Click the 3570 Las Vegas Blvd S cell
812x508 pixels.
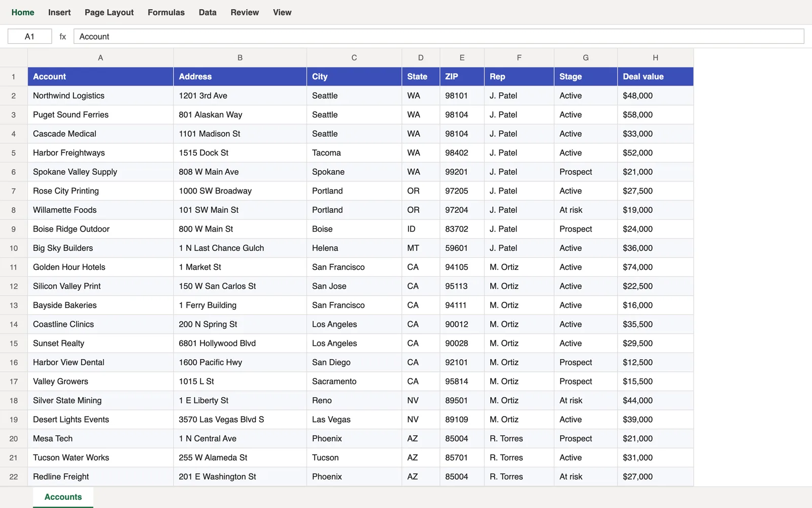[240, 420]
